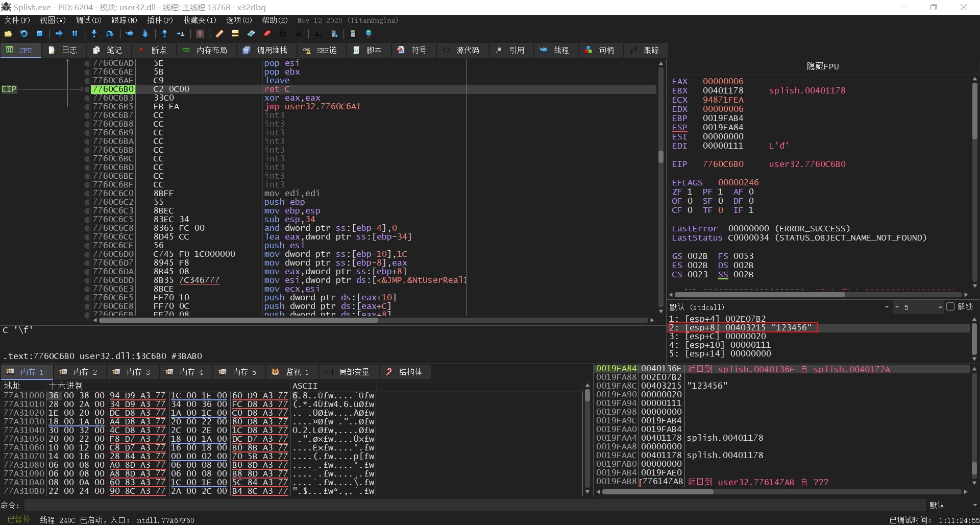Step into using the down-arrow icon

(x=94, y=34)
